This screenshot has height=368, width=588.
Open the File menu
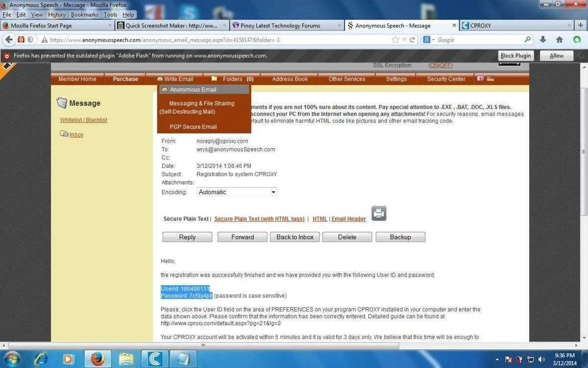7,15
